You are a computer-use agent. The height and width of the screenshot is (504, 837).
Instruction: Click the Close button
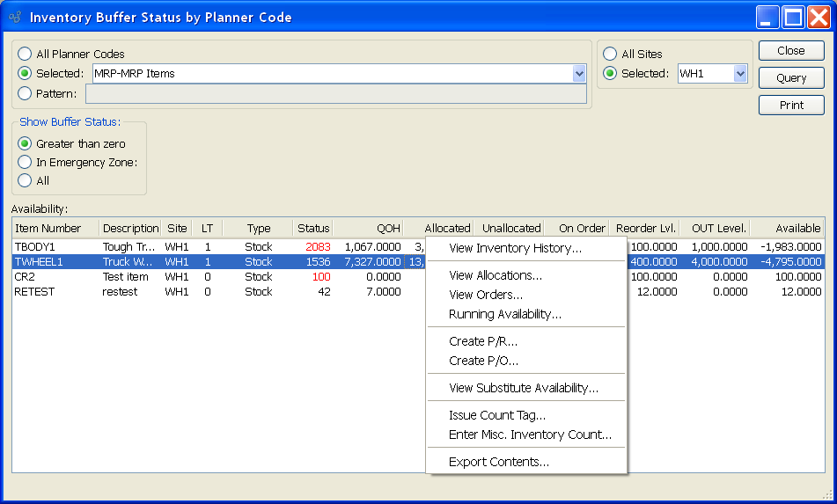pyautogui.click(x=791, y=51)
